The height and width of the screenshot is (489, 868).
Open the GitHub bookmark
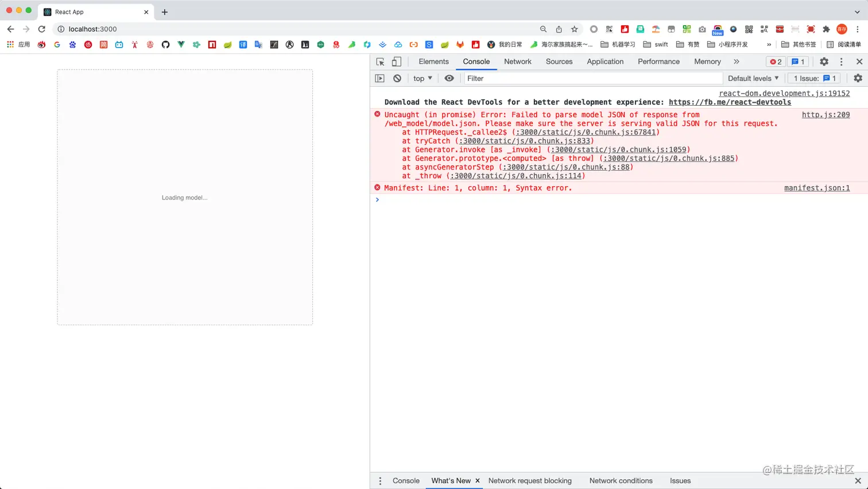click(165, 44)
